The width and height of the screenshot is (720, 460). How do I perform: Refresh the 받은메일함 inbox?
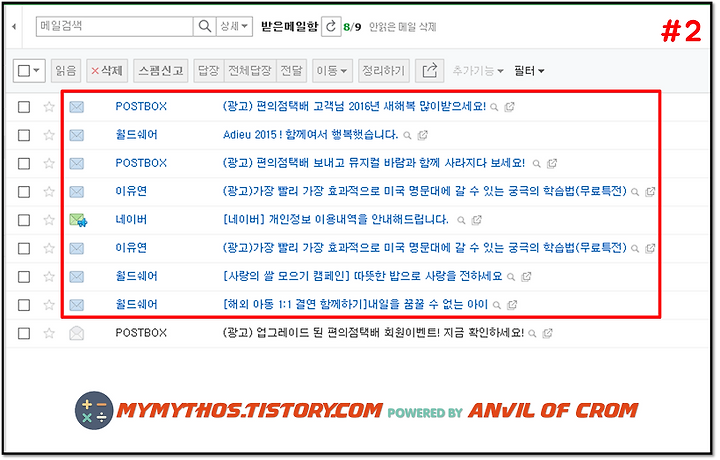[x=331, y=27]
